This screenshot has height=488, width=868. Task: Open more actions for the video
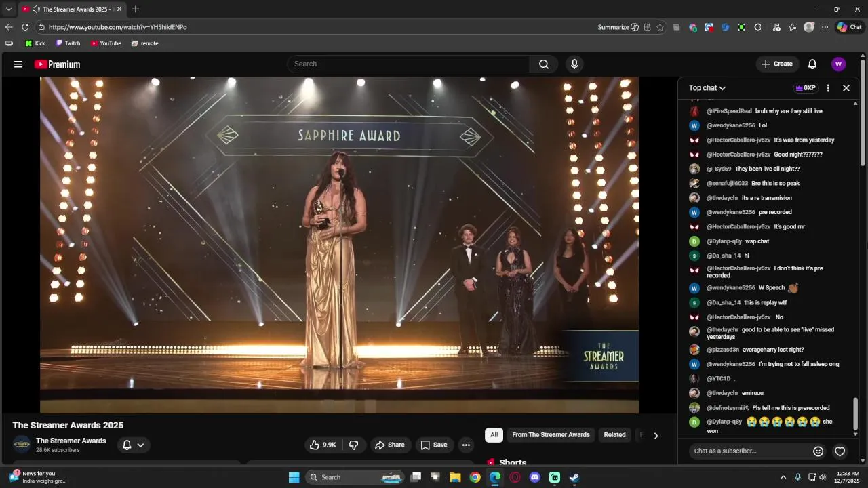466,445
